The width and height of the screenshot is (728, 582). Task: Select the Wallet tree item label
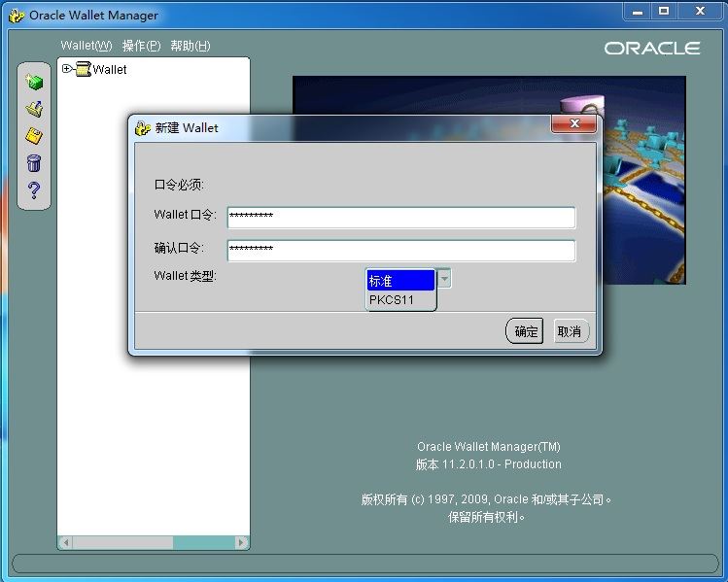point(110,70)
